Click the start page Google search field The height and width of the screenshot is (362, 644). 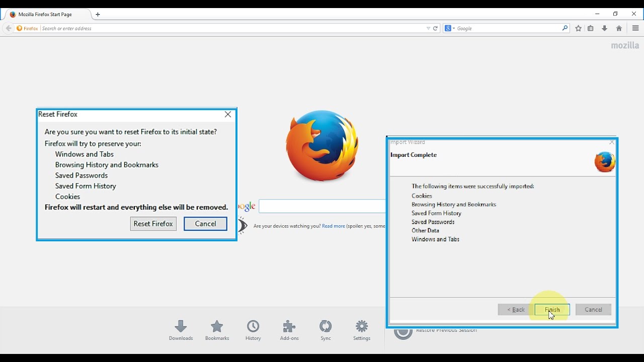pyautogui.click(x=322, y=206)
